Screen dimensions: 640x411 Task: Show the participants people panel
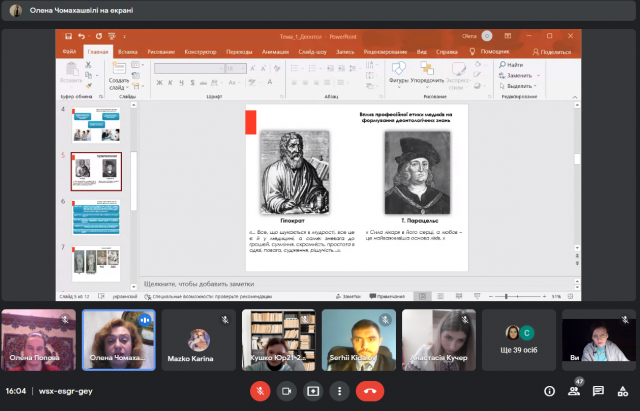[574, 391]
